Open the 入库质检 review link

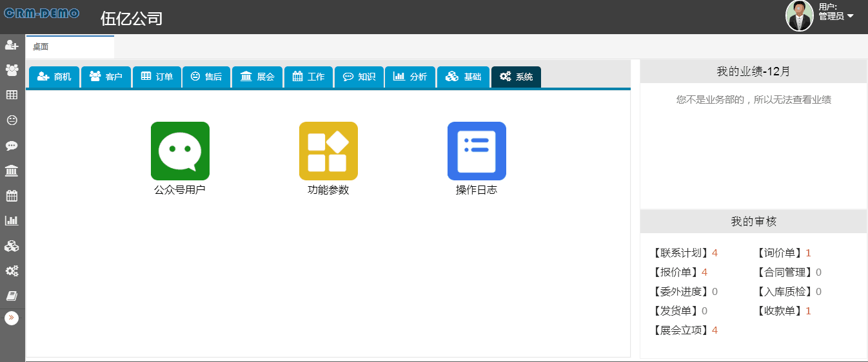(789, 292)
